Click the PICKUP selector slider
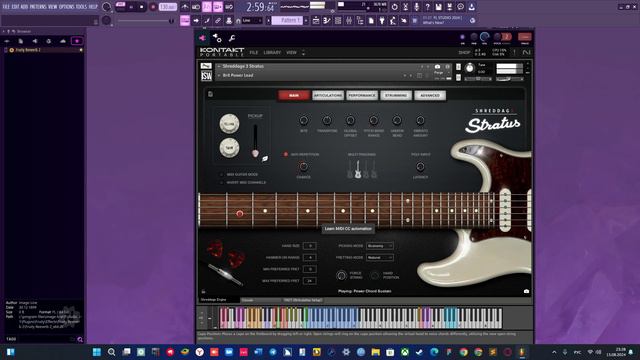Screen dimensions: 640x360 [255, 141]
